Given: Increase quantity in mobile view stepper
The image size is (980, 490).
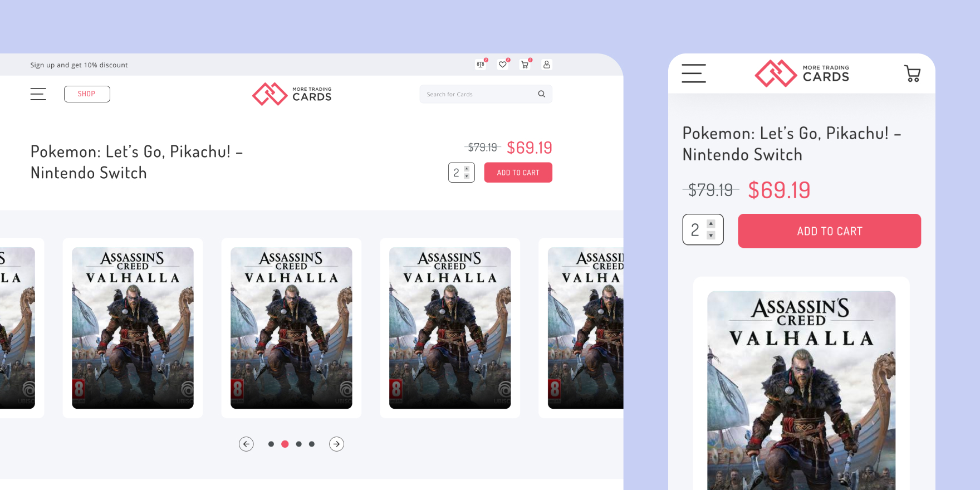Looking at the screenshot, I should (x=710, y=224).
